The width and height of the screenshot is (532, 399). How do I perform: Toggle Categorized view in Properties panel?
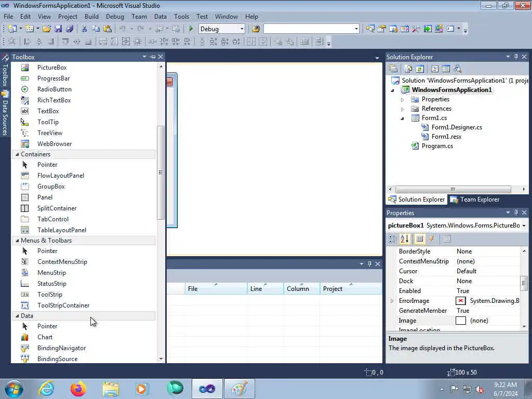[392, 239]
